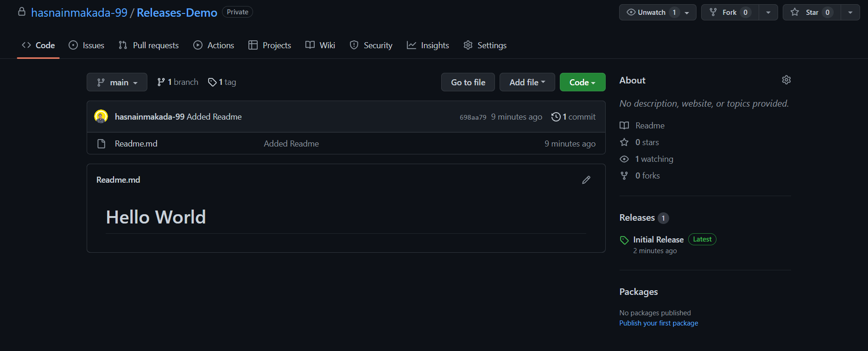Open the repository About settings gear

click(x=786, y=80)
